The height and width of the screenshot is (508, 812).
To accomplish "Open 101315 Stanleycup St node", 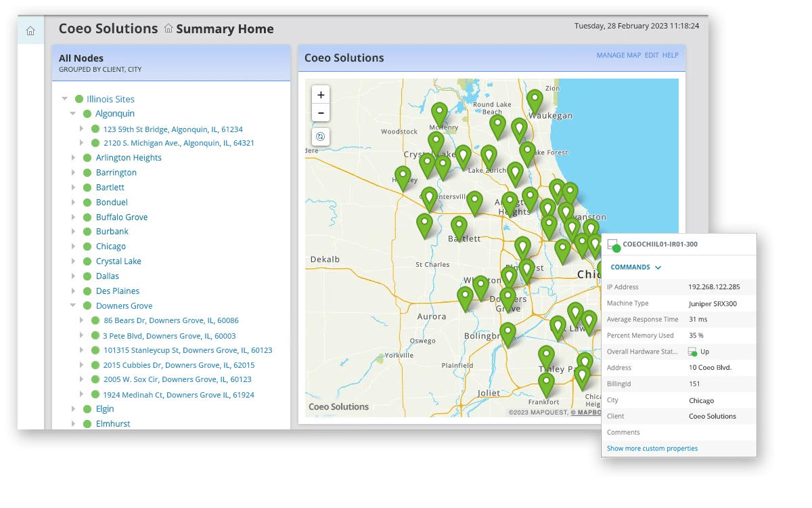I will click(187, 351).
